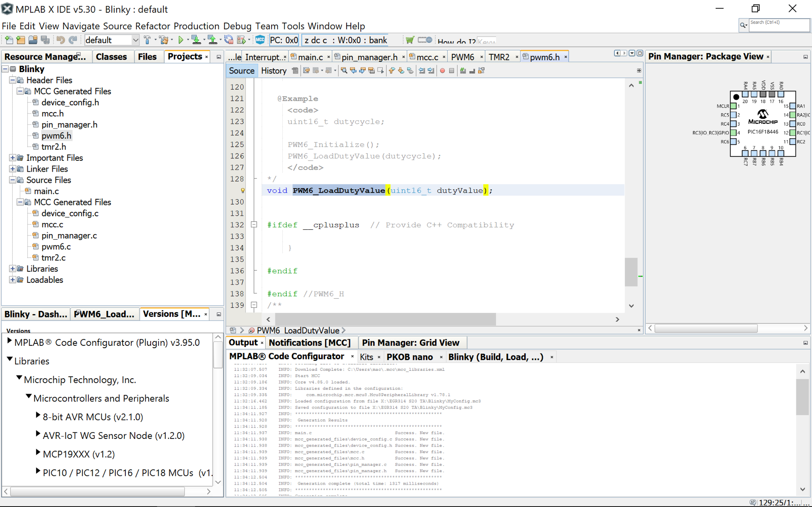Click the Undo arrow icon
This screenshot has height=507, width=812.
(x=61, y=40)
